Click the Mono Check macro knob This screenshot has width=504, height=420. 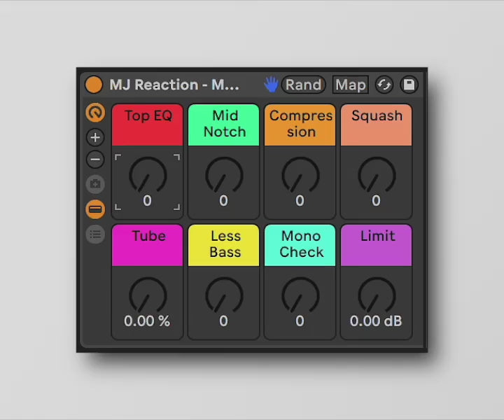click(x=300, y=295)
